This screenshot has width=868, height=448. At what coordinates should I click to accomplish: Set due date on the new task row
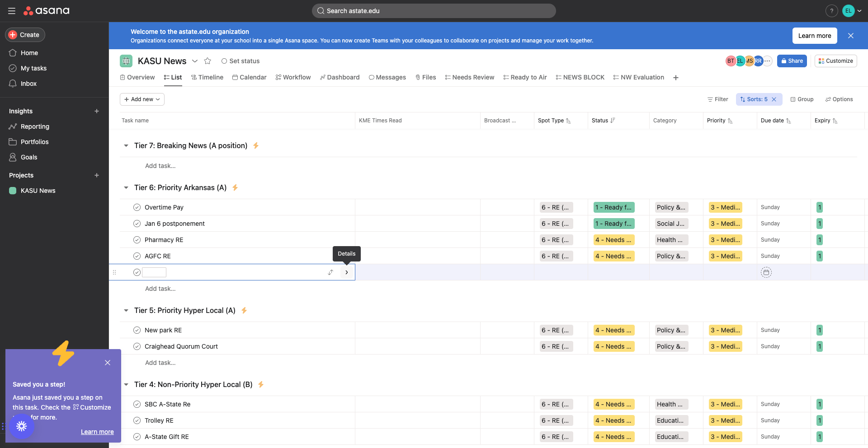(x=766, y=272)
